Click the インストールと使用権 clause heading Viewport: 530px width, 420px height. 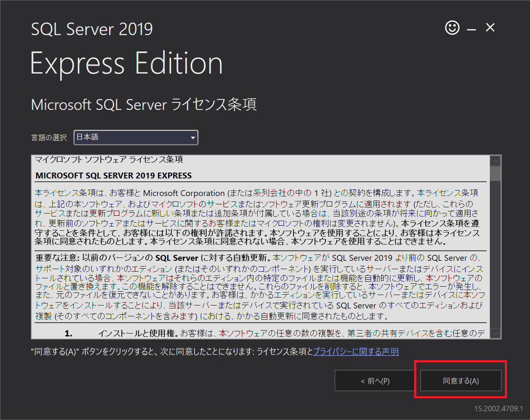pos(138,333)
